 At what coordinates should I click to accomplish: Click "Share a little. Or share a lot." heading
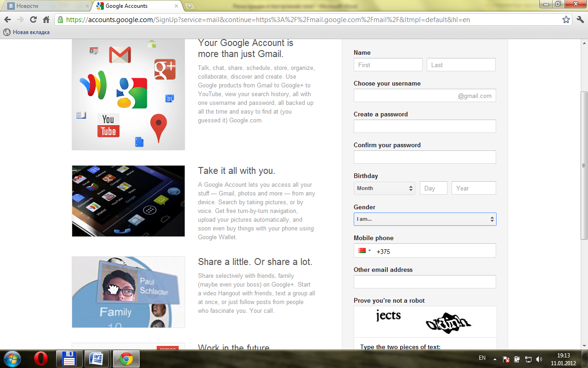[255, 262]
